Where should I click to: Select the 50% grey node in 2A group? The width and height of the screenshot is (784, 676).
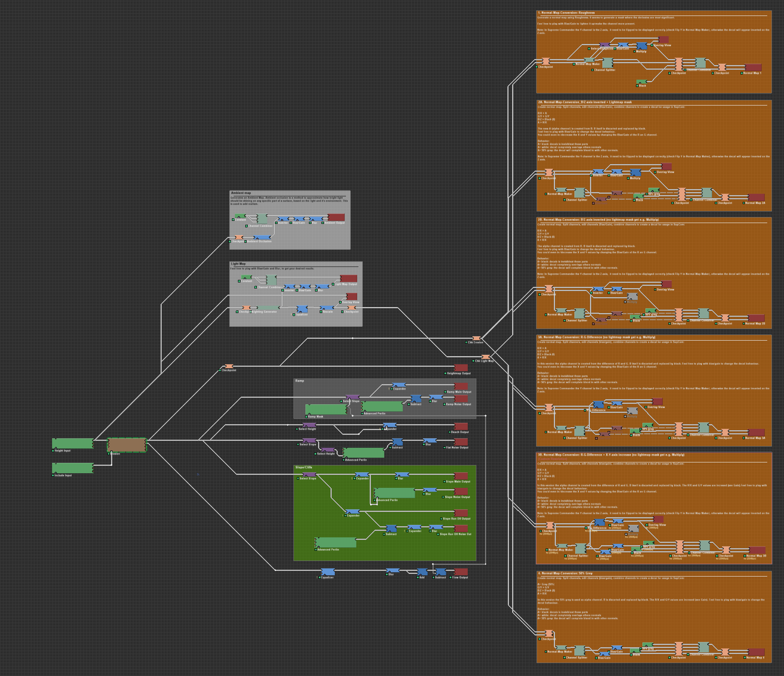point(654,190)
